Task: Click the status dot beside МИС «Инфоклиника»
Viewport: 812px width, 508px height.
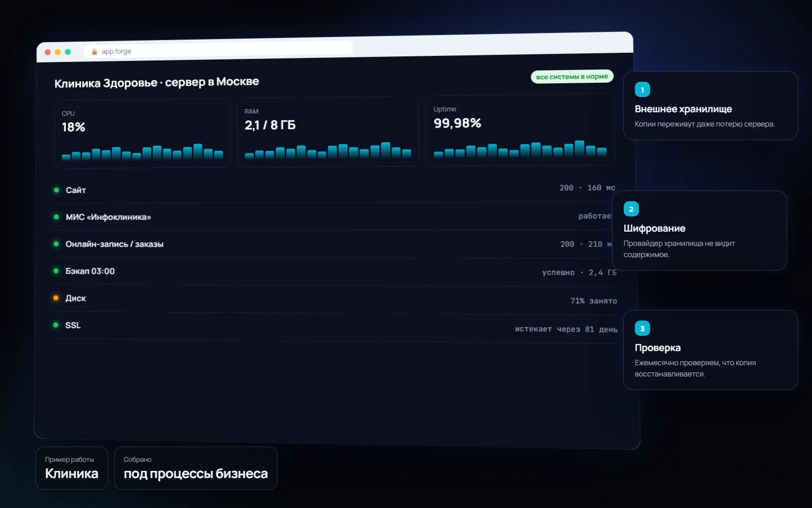Action: [56, 217]
